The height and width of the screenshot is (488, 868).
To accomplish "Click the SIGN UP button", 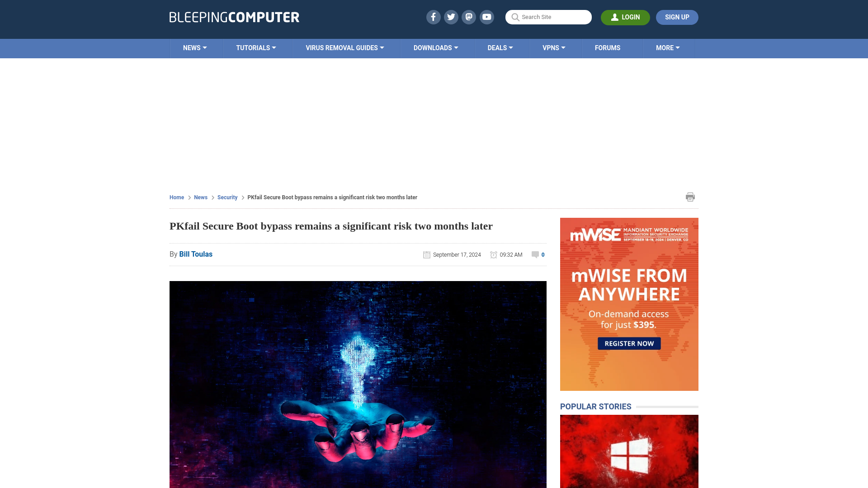I will 677,17.
